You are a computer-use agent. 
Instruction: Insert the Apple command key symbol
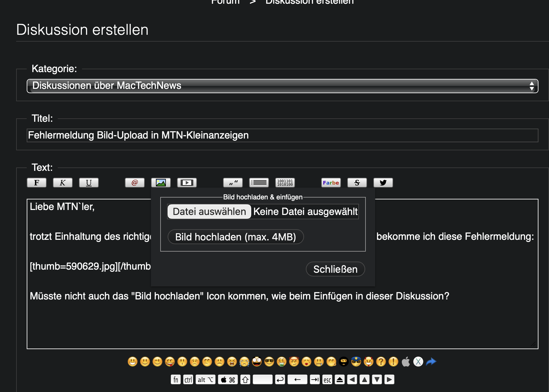tap(228, 380)
